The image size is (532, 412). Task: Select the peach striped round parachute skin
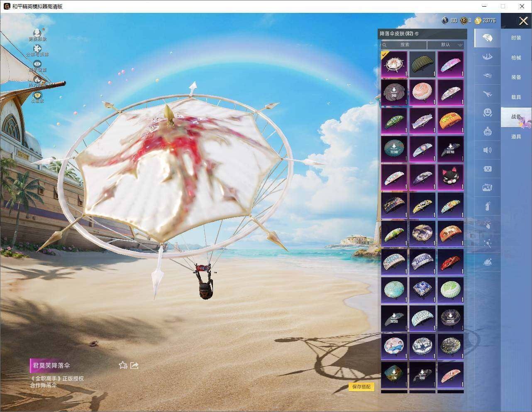(422, 92)
